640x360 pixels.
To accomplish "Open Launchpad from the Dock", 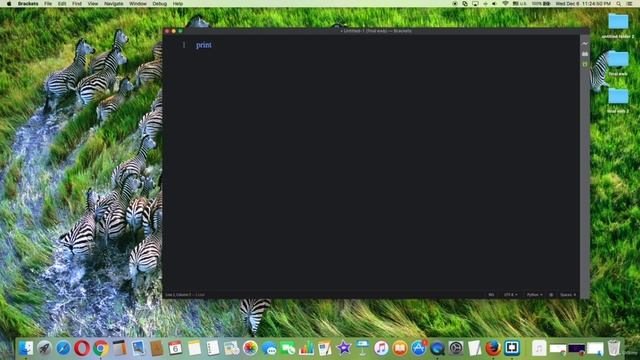I will 44,348.
